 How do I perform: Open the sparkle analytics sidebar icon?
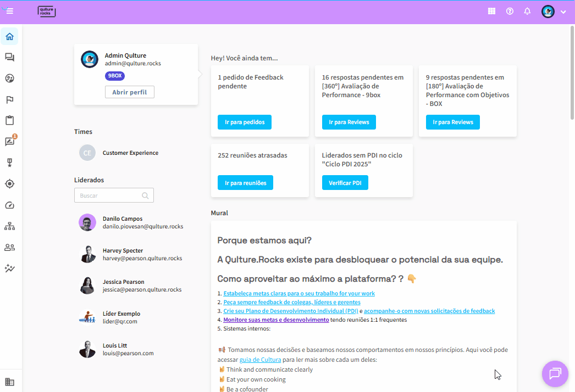click(9, 268)
